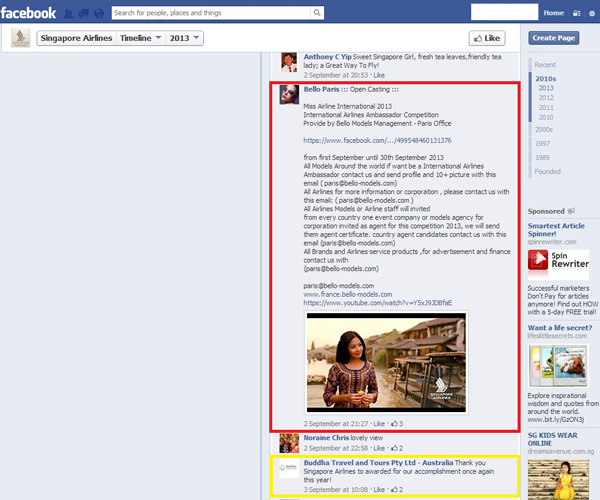This screenshot has width=600, height=500.
Task: Click thumbs-up count on Bello Paris post
Action: click(x=397, y=423)
